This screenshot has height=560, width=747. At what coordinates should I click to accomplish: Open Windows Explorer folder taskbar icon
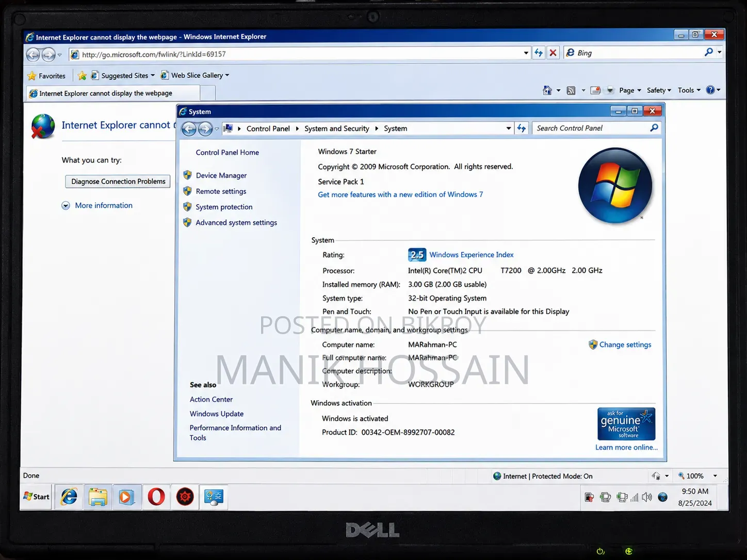coord(98,497)
